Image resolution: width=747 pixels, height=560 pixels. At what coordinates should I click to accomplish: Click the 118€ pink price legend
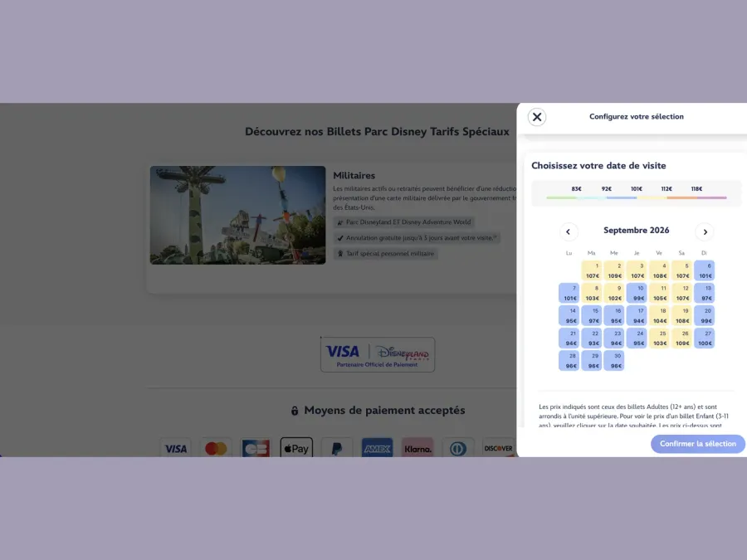[696, 189]
